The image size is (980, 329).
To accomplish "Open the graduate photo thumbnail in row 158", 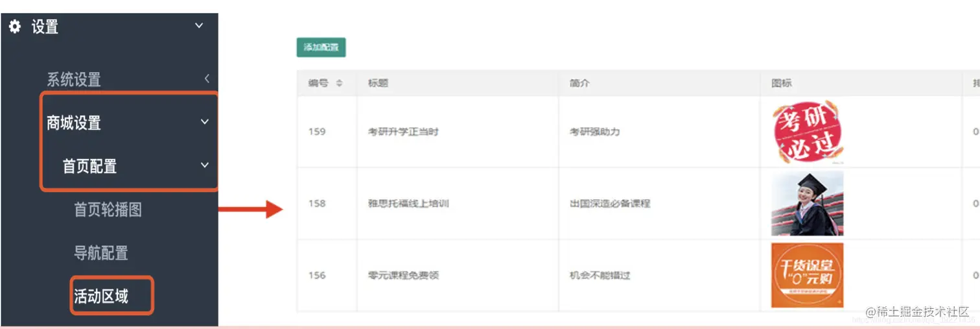I will (807, 204).
